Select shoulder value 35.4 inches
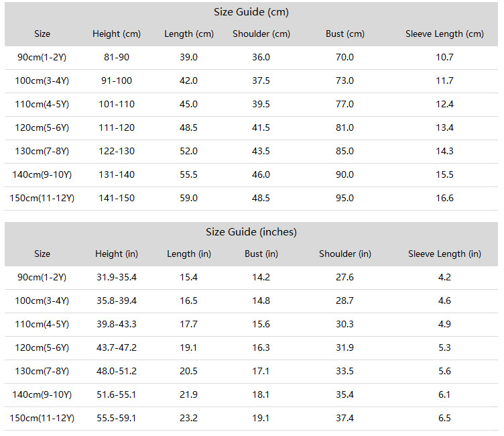Screen dimensions: 504x436 [344, 394]
